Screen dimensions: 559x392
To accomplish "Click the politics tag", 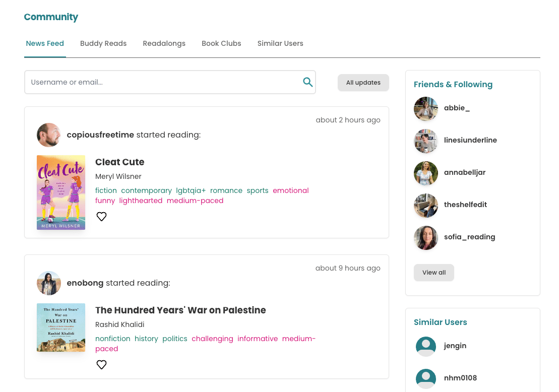I will pyautogui.click(x=175, y=339).
